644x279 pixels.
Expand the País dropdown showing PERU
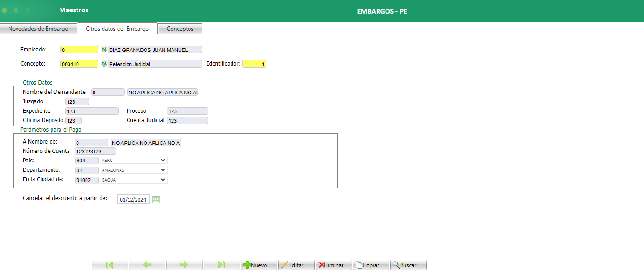click(x=134, y=161)
